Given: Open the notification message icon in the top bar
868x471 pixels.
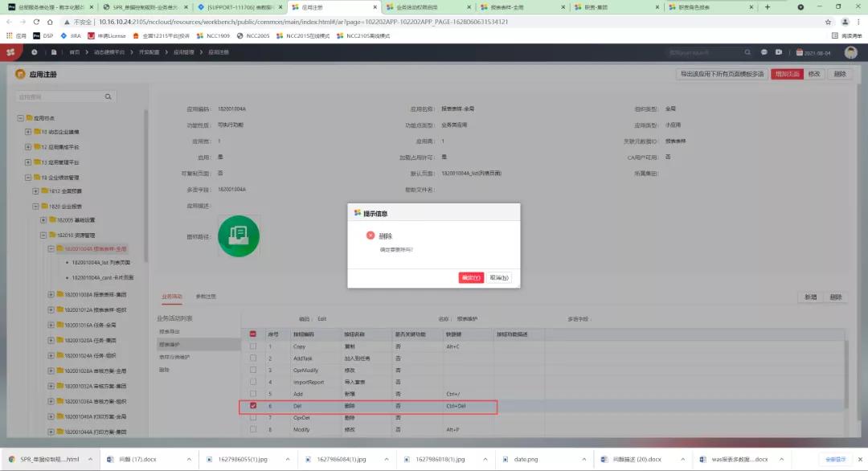Looking at the screenshot, I should coord(764,51).
